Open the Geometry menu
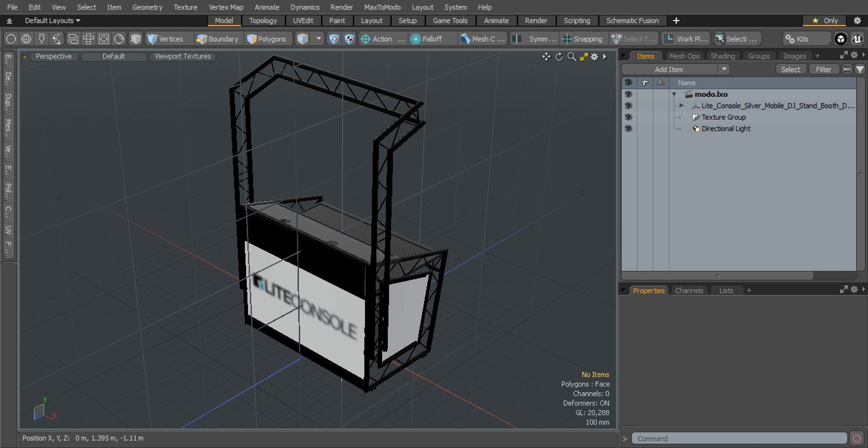868x448 pixels. point(147,7)
